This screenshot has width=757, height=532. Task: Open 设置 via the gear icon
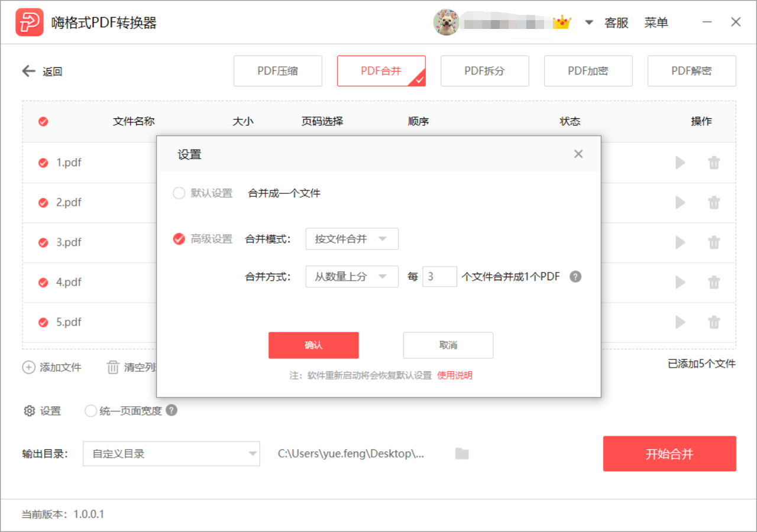pos(29,411)
